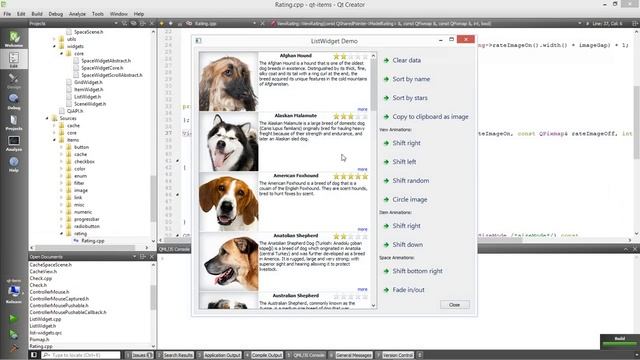Screen dimensions: 640x360
Task: Go forward in editor navigation history
Action: point(171,24)
